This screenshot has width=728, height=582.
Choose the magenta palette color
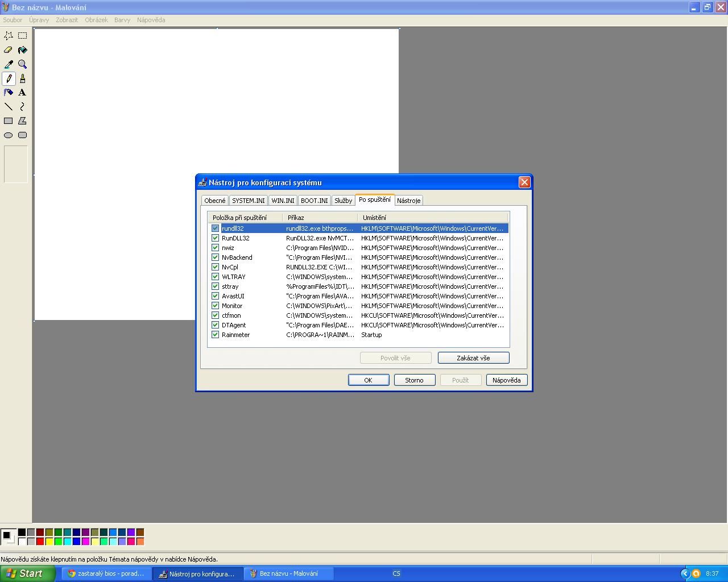86,542
